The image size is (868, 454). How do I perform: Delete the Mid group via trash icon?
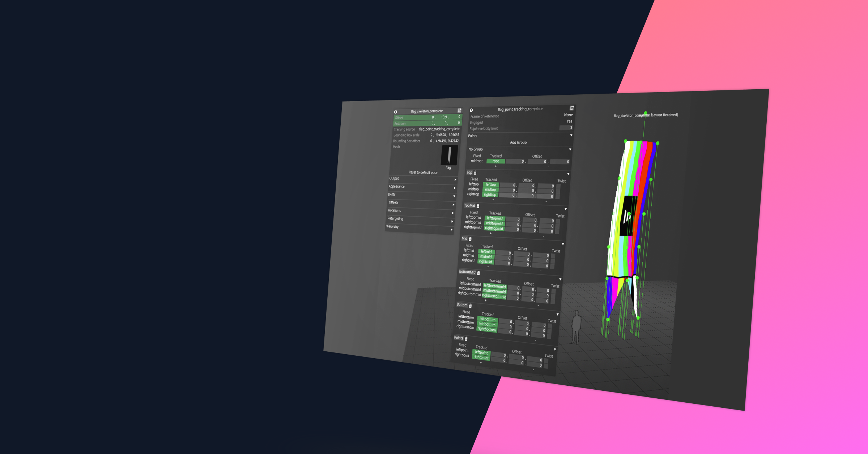[x=470, y=239]
